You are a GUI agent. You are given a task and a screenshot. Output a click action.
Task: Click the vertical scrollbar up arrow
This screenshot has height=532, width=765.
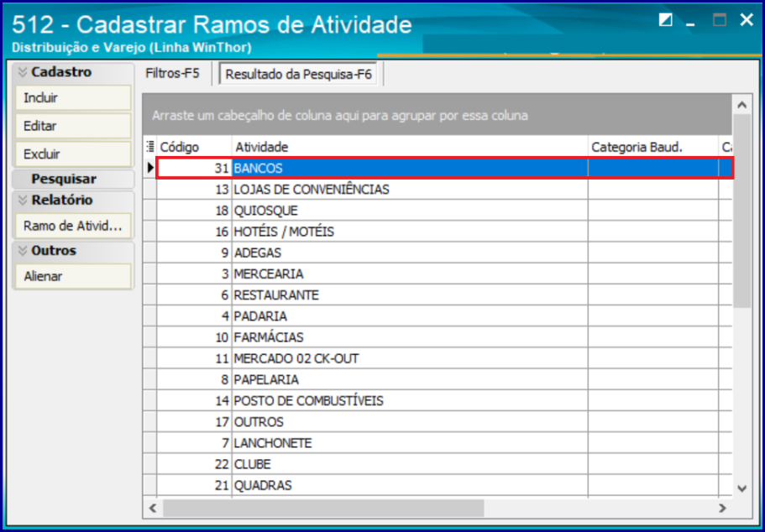tap(742, 104)
